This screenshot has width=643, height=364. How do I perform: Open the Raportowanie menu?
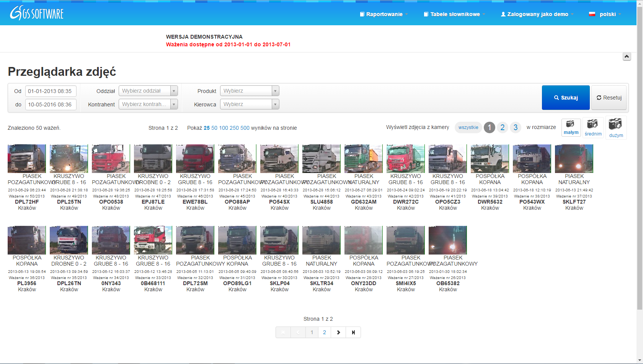(384, 14)
